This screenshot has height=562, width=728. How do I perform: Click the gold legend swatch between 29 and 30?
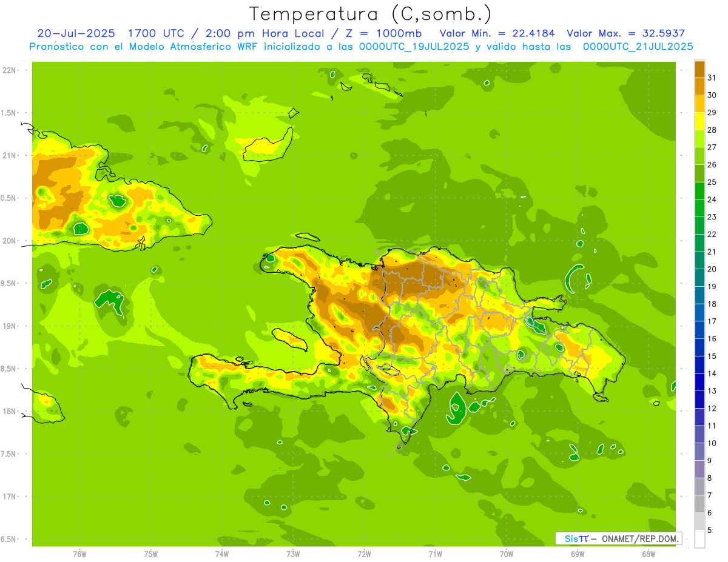click(x=699, y=103)
